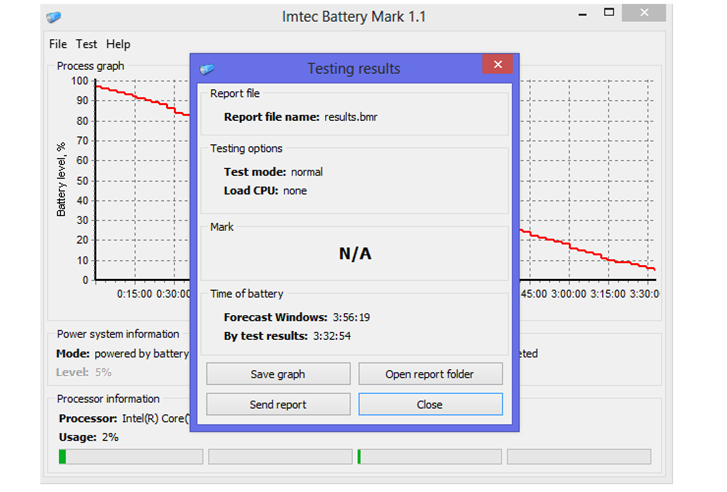The width and height of the screenshot is (727, 492).
Task: Open the File menu
Action: 58,44
